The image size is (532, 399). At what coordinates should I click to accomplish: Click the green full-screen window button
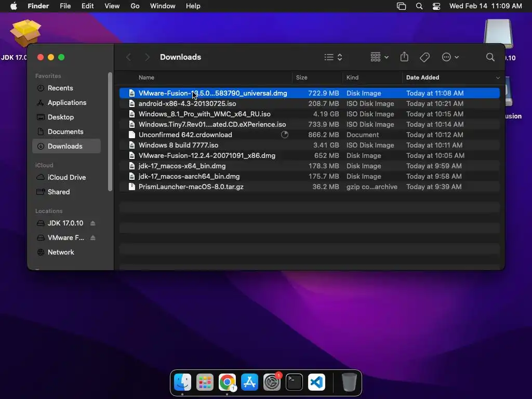[61, 57]
